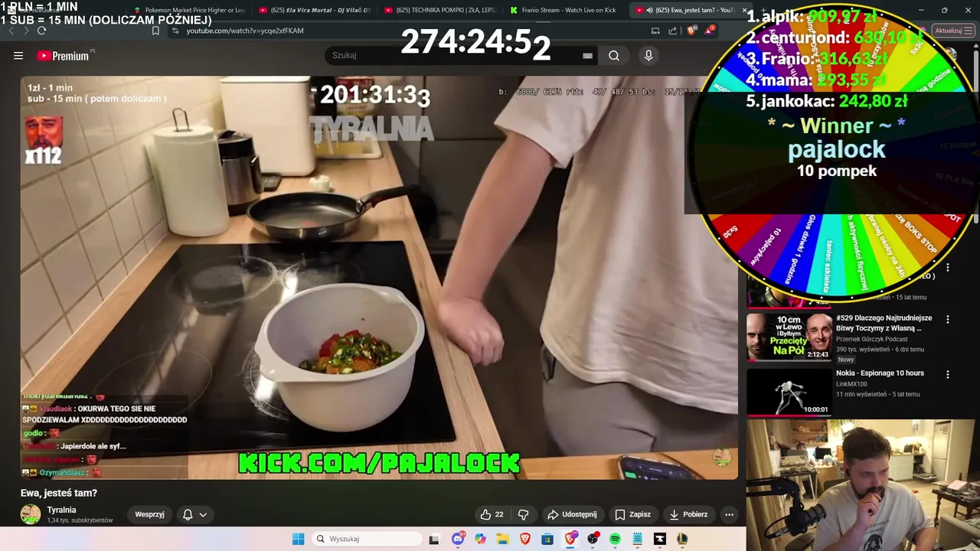
Task: Open Przemek Górczyk podcast thumbnail
Action: [x=789, y=337]
